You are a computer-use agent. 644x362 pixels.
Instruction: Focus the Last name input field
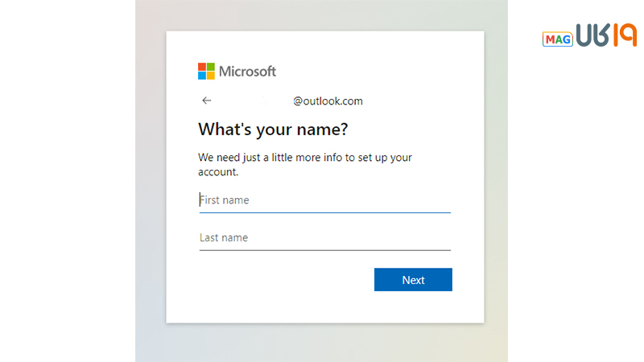point(324,238)
